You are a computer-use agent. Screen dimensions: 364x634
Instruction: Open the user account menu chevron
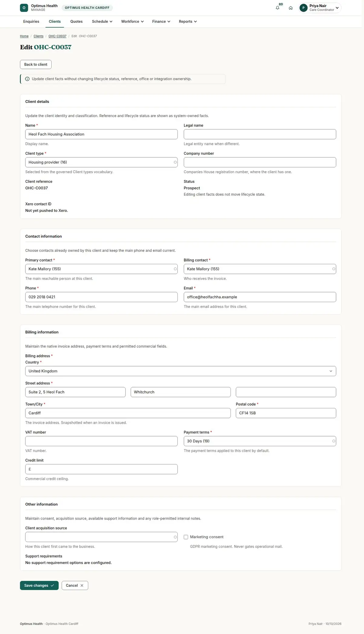pyautogui.click(x=337, y=8)
